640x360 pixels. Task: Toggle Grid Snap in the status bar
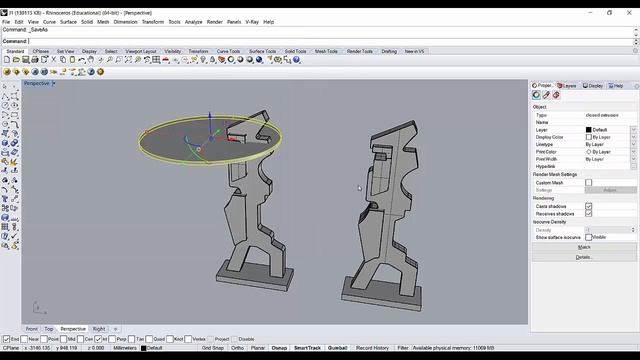pyautogui.click(x=213, y=348)
